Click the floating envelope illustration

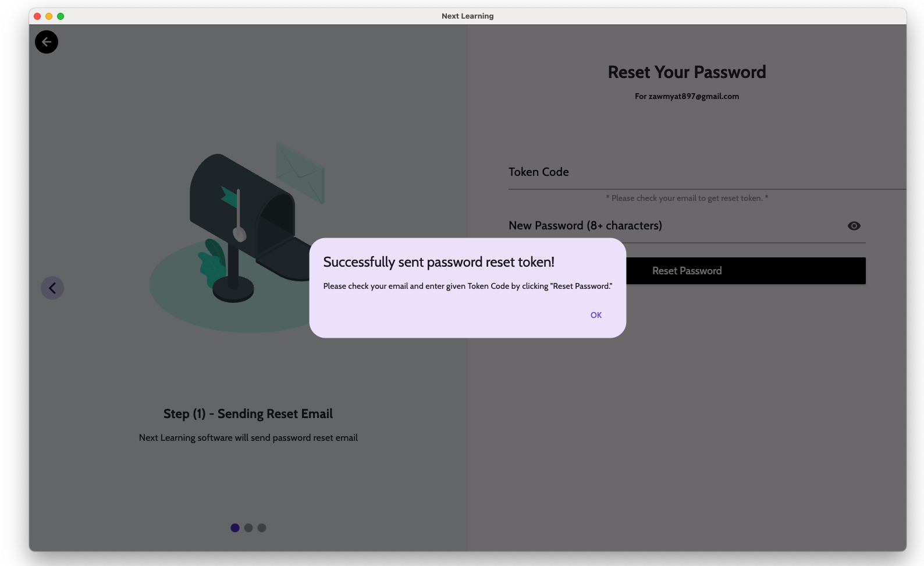tap(300, 172)
